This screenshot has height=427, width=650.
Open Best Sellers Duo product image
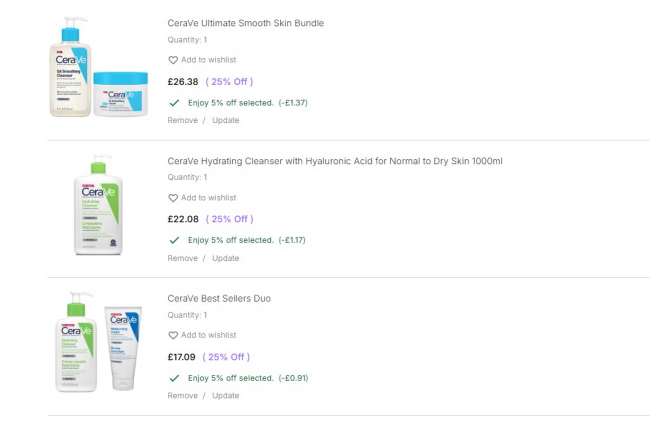pos(99,343)
